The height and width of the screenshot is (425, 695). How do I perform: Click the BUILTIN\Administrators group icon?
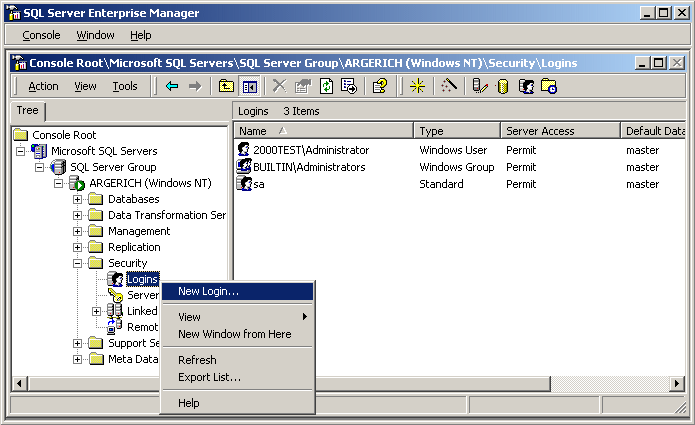pos(244,166)
